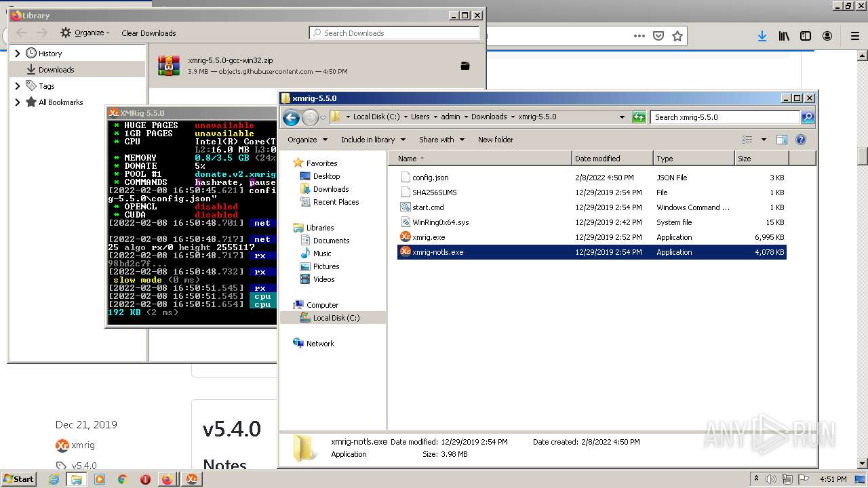Select Music library in navigation pane

click(x=322, y=253)
